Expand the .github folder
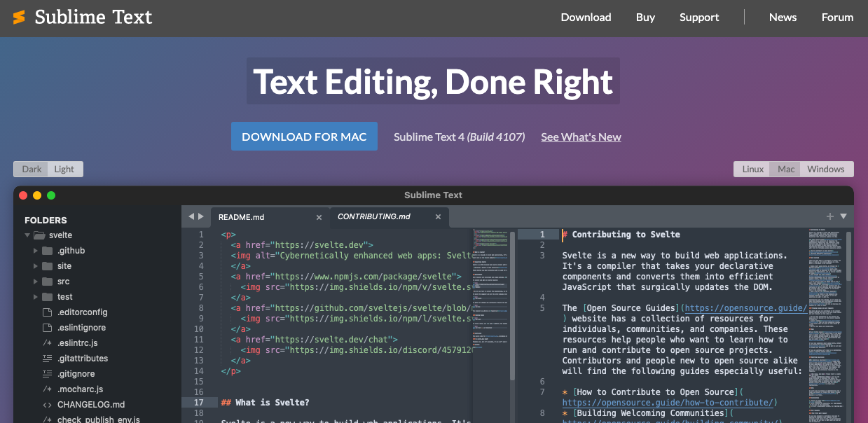This screenshot has height=423, width=868. click(36, 251)
